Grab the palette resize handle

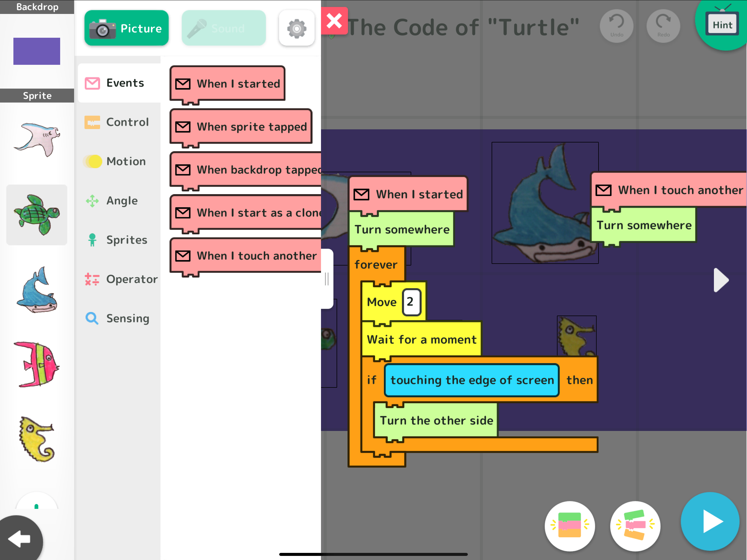(326, 279)
